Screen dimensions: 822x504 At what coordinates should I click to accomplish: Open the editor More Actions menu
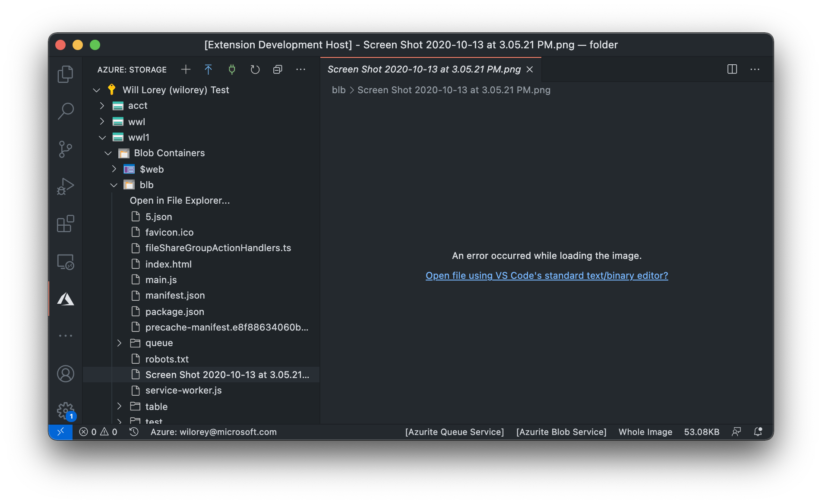(755, 69)
